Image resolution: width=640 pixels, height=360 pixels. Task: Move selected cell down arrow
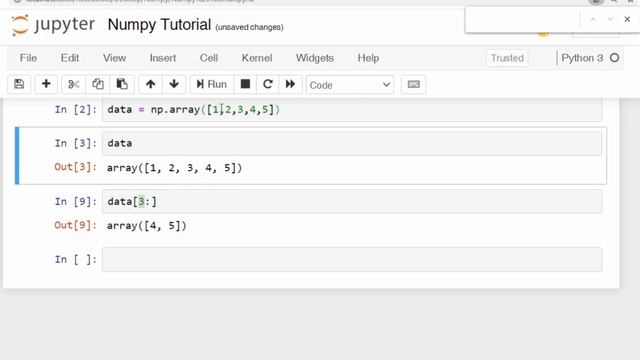(x=174, y=84)
